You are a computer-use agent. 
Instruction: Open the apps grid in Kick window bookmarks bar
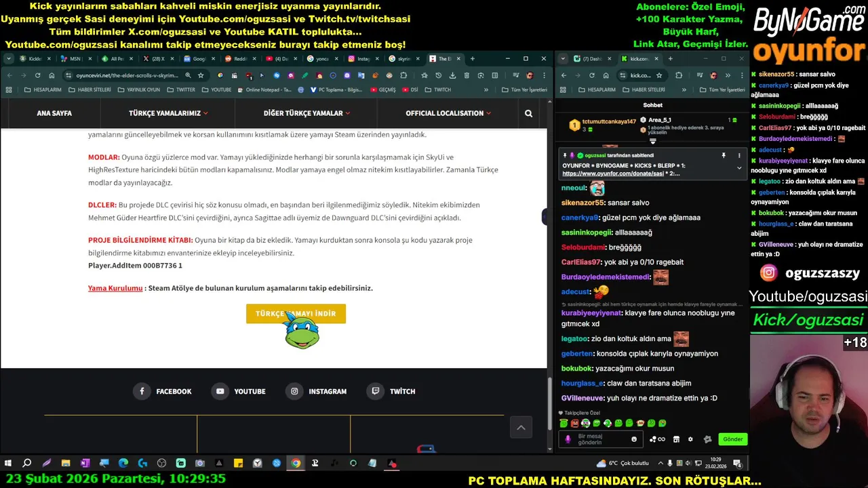click(564, 89)
